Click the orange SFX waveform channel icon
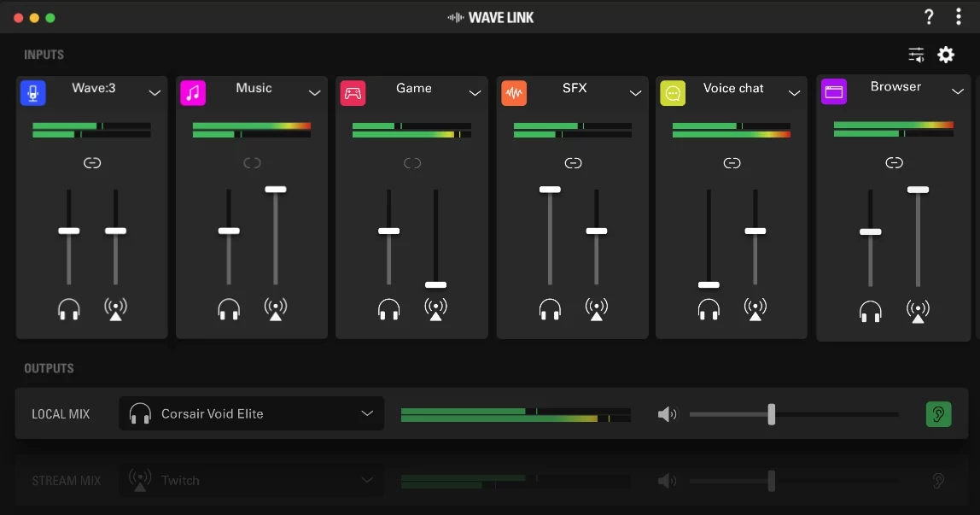Viewport: 980px width, 515px height. pos(514,92)
